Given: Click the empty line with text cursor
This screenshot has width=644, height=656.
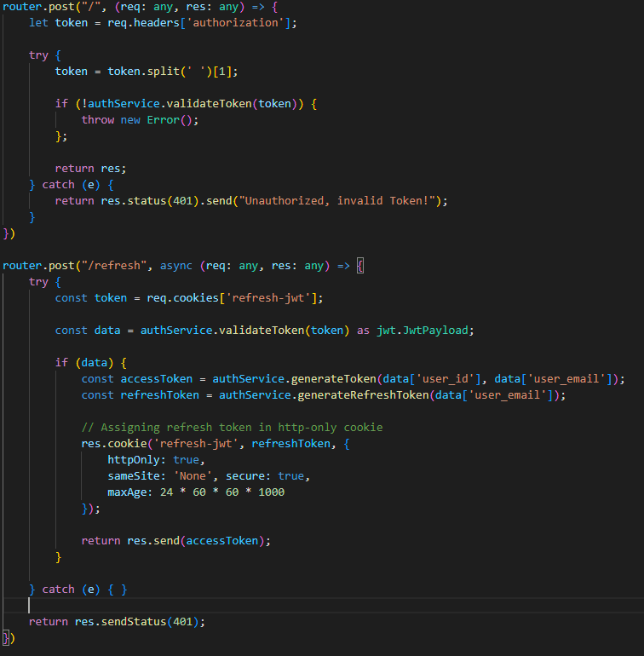Looking at the screenshot, I should pos(322,606).
